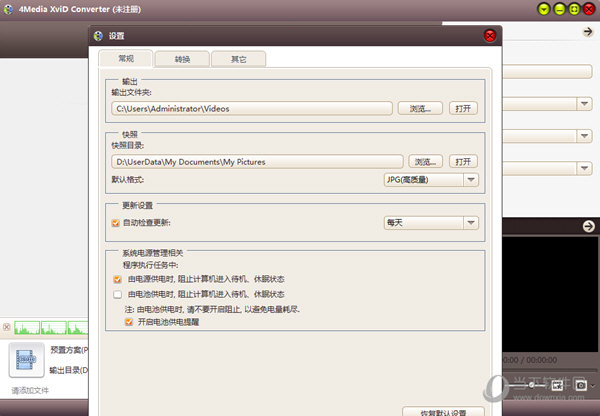Click the 输出目录 label in main window
Screen dimensions: 600x416
[69, 370]
